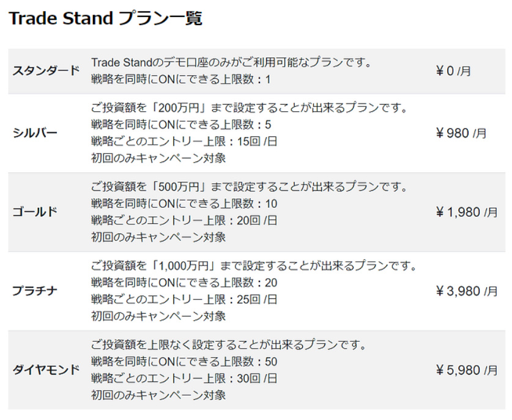Select the ダイヤモンド plan name
The height and width of the screenshot is (420, 512).
coord(46,370)
